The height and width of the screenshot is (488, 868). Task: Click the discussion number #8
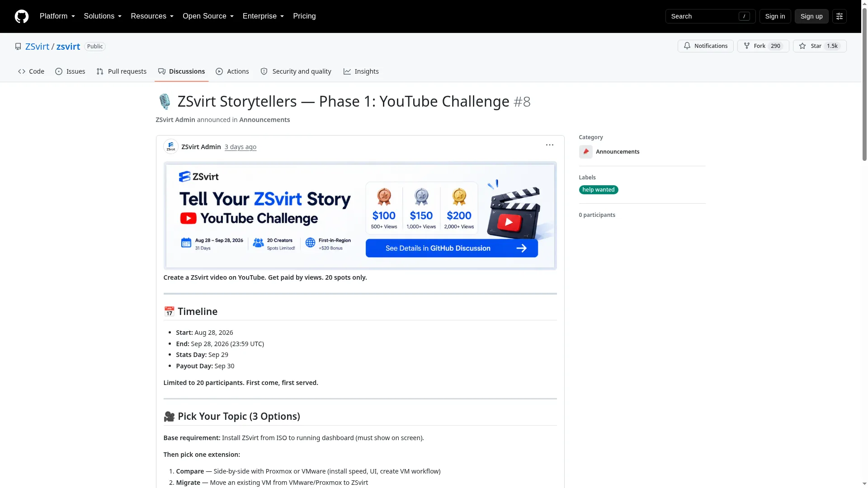[x=522, y=102]
